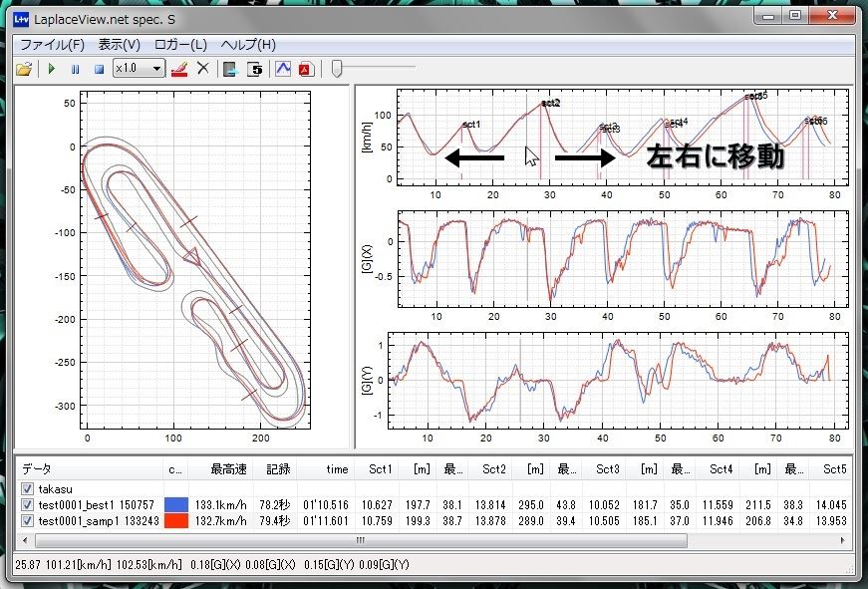Screen dimensions: 868x589
Task: Click the open file folder icon
Action: click(x=24, y=69)
